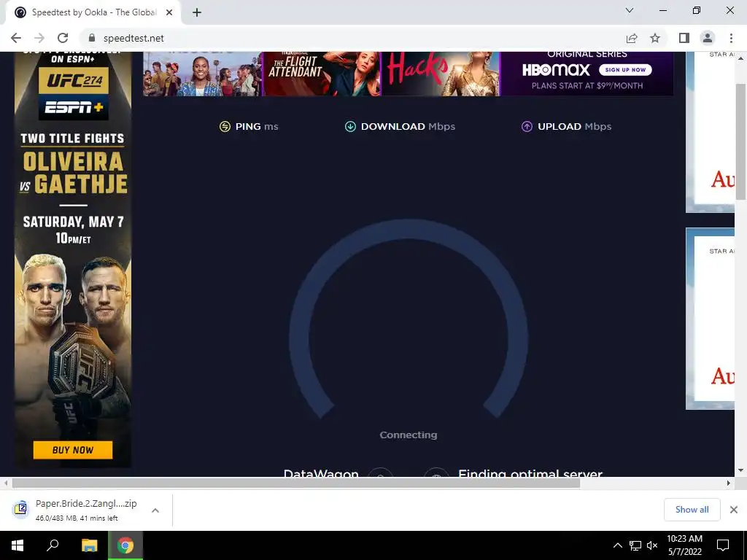Click the muted volume tray icon
This screenshot has width=747, height=560.
pos(652,545)
